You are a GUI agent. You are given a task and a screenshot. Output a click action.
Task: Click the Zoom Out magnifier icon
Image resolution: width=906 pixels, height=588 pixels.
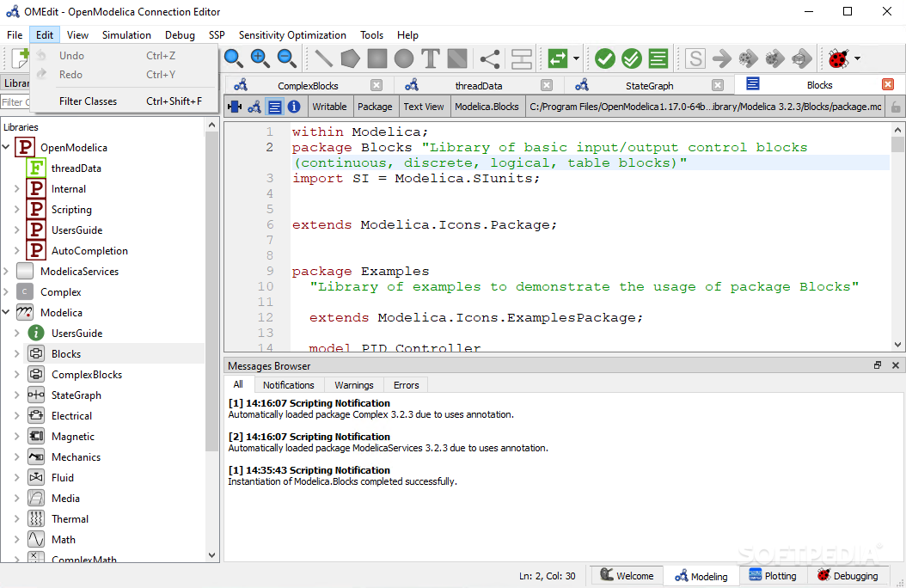(286, 58)
